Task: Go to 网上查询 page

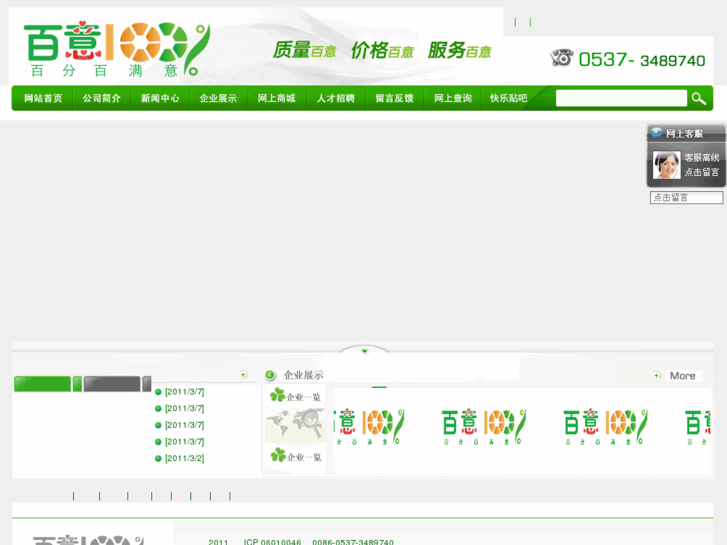Action: point(453,98)
